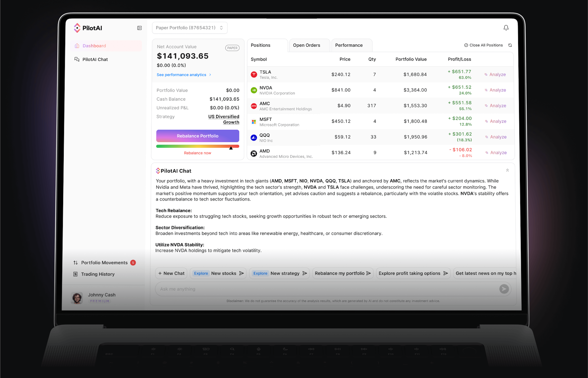Screen dimensions: 588x378
Task: Open Dashboard in the sidebar
Action: point(106,46)
